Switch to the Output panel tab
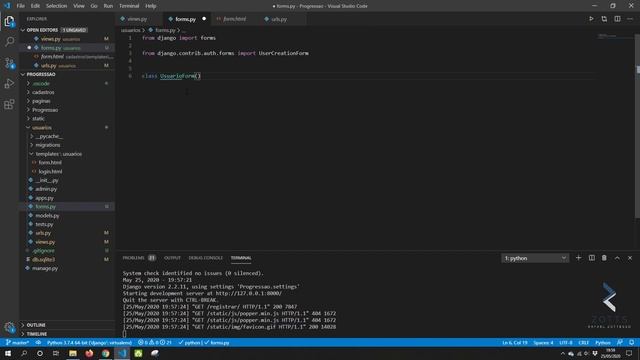 pyautogui.click(x=172, y=258)
